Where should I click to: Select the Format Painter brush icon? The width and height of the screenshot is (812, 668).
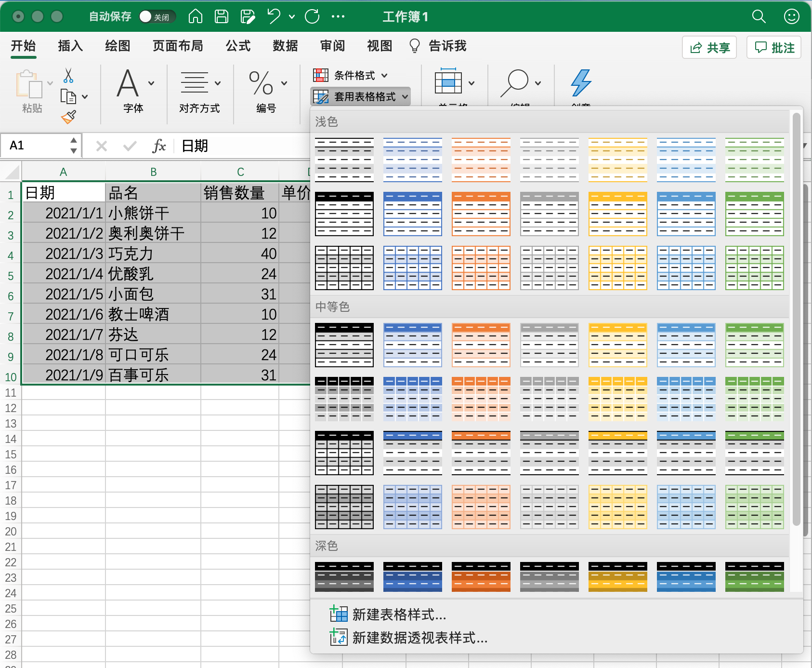[68, 117]
